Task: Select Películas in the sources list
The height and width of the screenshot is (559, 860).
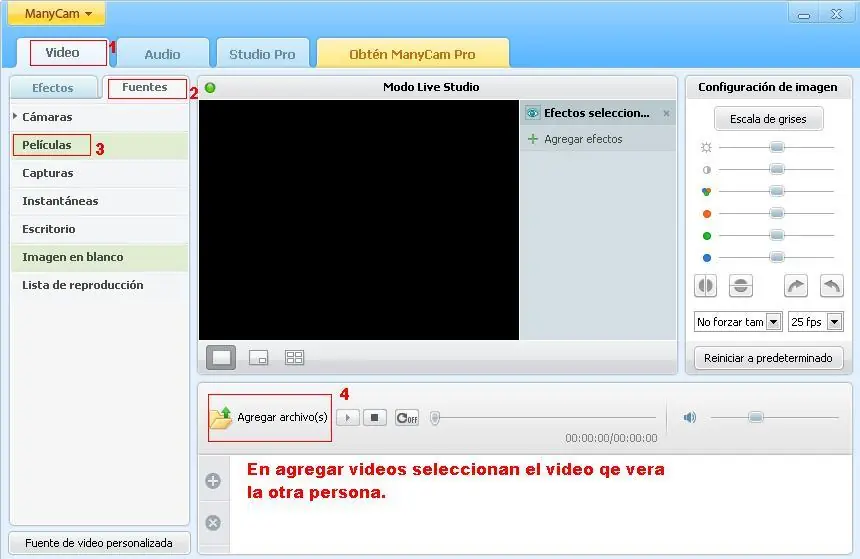Action: pos(99,145)
